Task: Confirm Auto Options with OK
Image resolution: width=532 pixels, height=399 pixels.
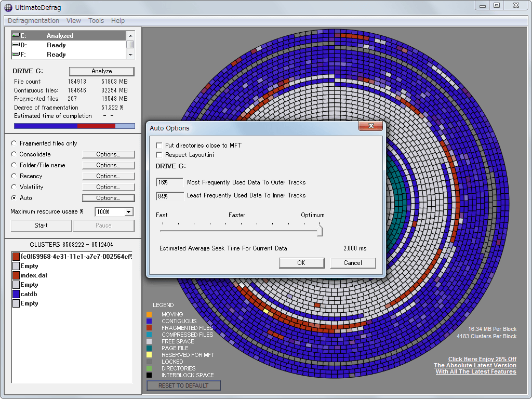Action: click(x=301, y=263)
